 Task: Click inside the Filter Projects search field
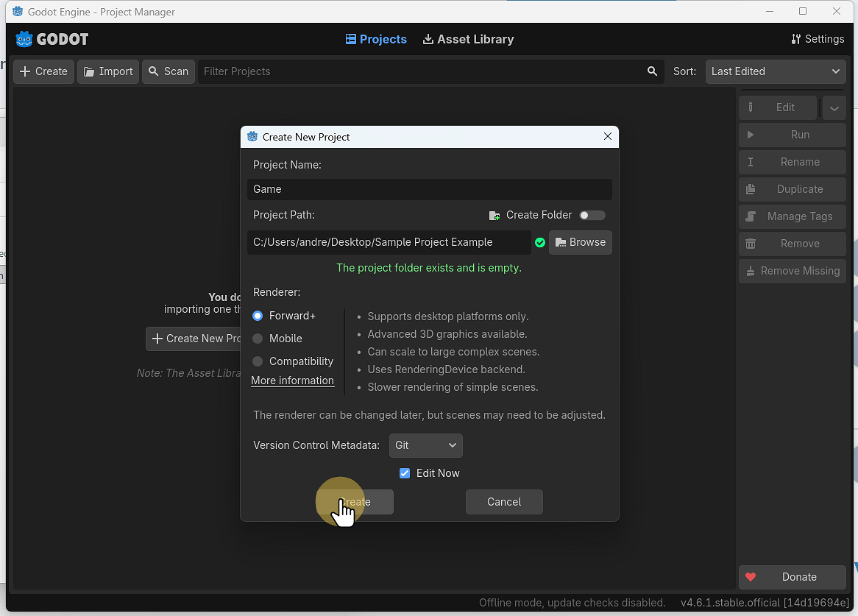(368, 71)
